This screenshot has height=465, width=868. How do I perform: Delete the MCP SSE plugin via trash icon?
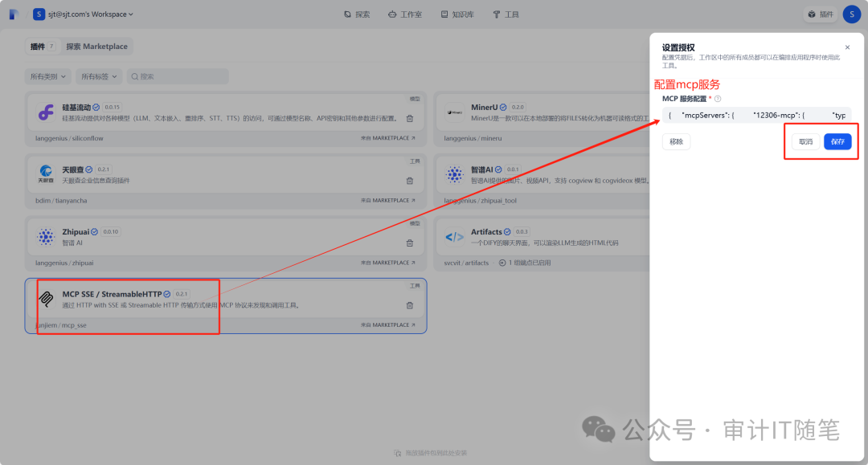point(410,305)
